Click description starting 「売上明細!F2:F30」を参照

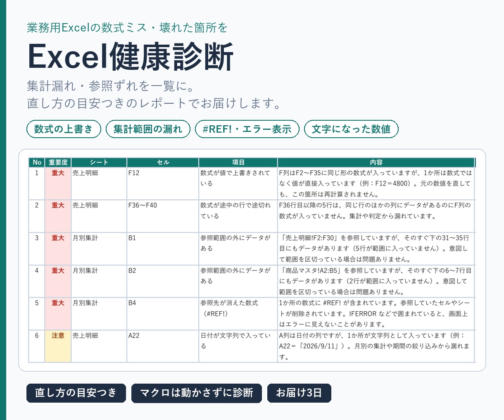pos(376,249)
